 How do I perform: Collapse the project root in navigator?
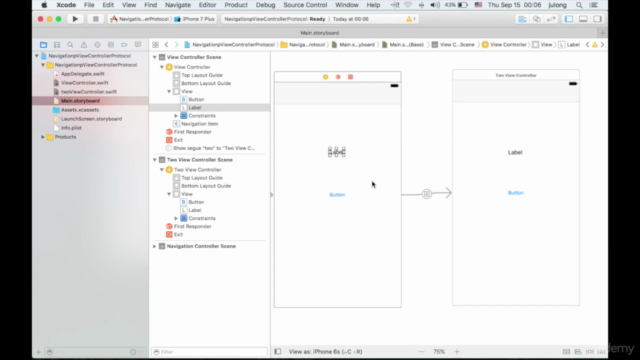(x=37, y=56)
